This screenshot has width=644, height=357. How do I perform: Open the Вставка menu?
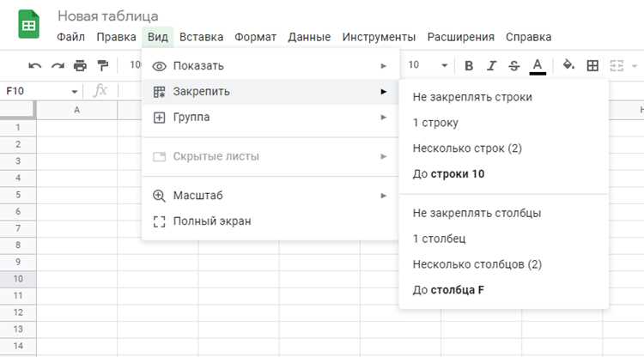click(201, 37)
